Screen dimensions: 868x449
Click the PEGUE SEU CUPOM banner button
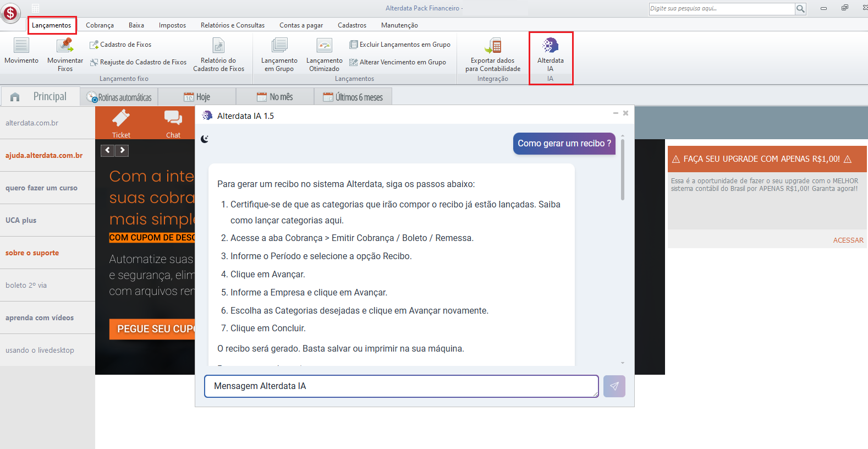tap(152, 329)
